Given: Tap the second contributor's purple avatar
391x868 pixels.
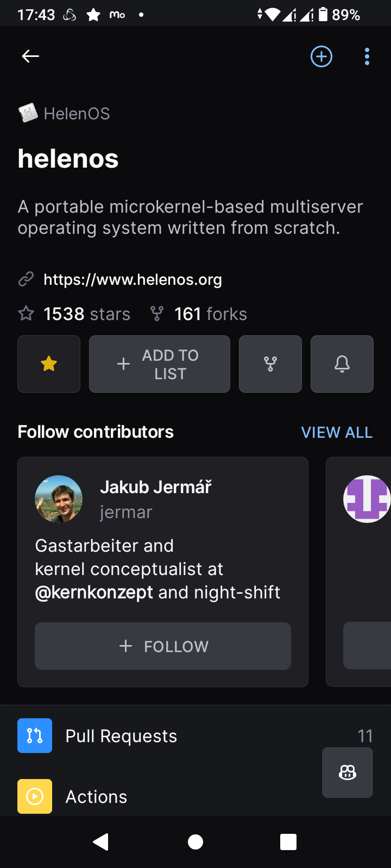Looking at the screenshot, I should pyautogui.click(x=367, y=499).
